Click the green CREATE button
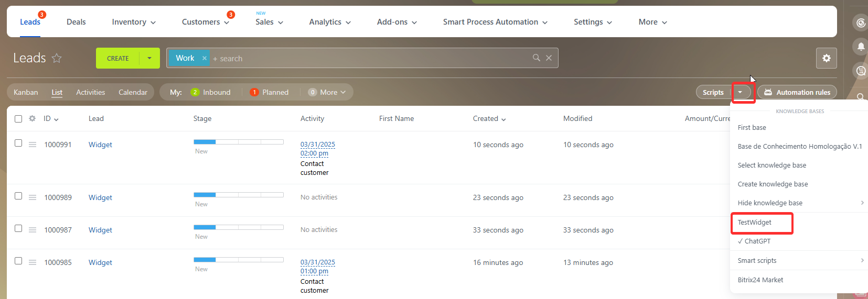This screenshot has width=868, height=299. (x=117, y=58)
